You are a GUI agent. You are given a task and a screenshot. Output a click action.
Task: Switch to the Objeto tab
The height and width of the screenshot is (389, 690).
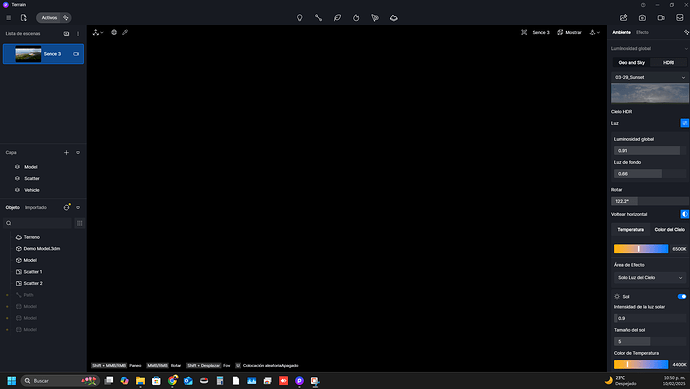[12, 207]
